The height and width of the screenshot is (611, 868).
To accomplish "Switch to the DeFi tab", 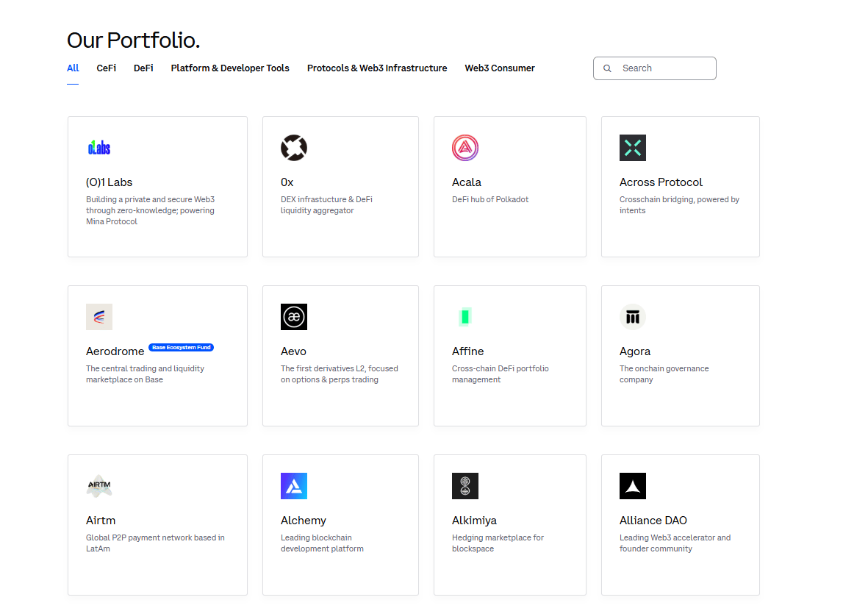I will [x=143, y=68].
